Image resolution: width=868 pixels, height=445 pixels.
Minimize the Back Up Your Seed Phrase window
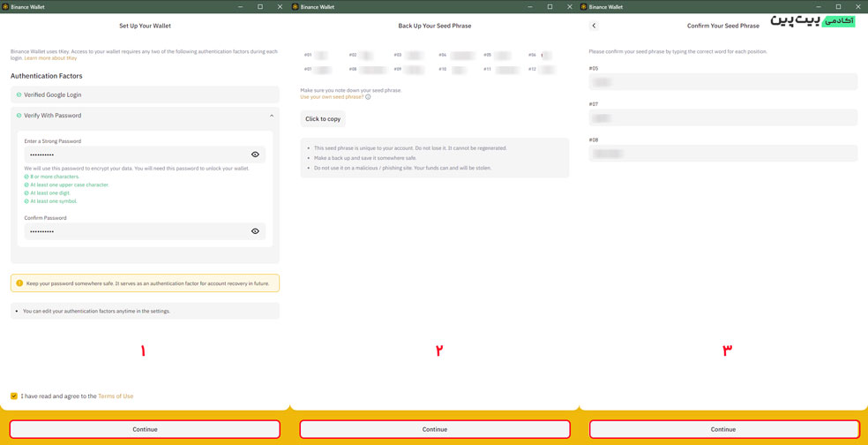[530, 7]
